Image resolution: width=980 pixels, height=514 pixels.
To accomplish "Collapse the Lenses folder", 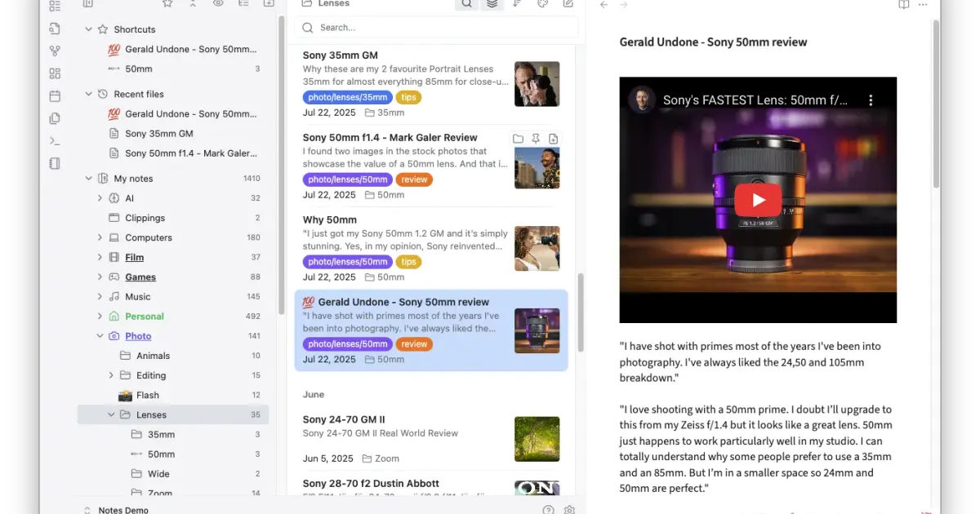I will tap(112, 414).
